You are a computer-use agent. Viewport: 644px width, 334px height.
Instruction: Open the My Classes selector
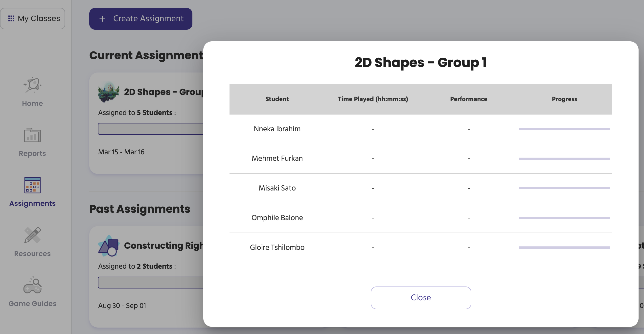click(33, 19)
